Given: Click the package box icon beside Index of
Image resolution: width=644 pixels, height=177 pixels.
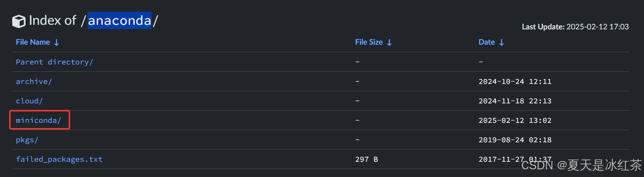Looking at the screenshot, I should 19,21.
